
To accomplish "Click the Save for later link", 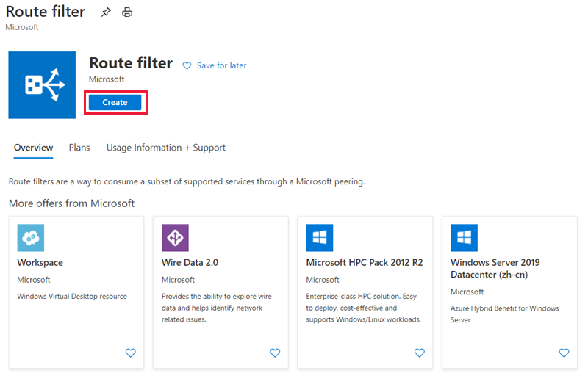I will coord(222,65).
